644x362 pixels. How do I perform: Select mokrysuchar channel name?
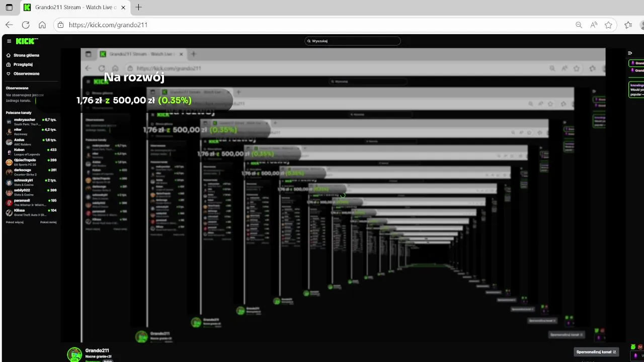[25, 120]
